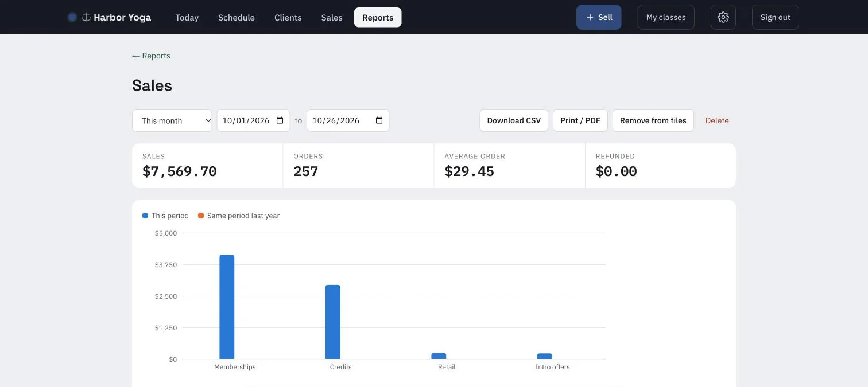Open the Schedule tab

[x=237, y=18]
